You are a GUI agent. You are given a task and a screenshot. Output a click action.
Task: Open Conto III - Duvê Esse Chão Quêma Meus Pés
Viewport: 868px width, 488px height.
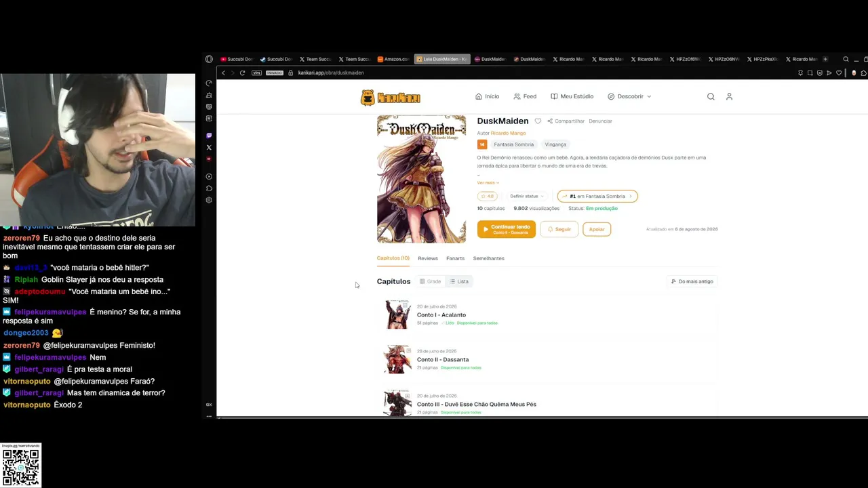477,405
